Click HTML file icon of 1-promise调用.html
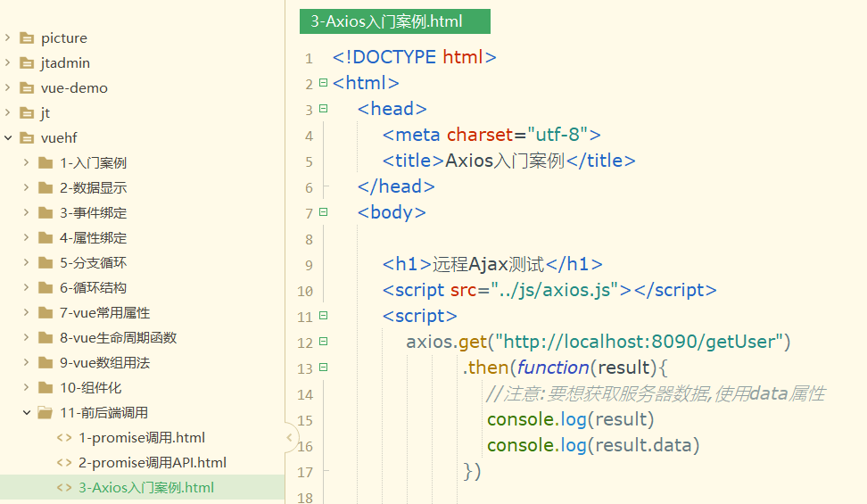 tap(64, 438)
